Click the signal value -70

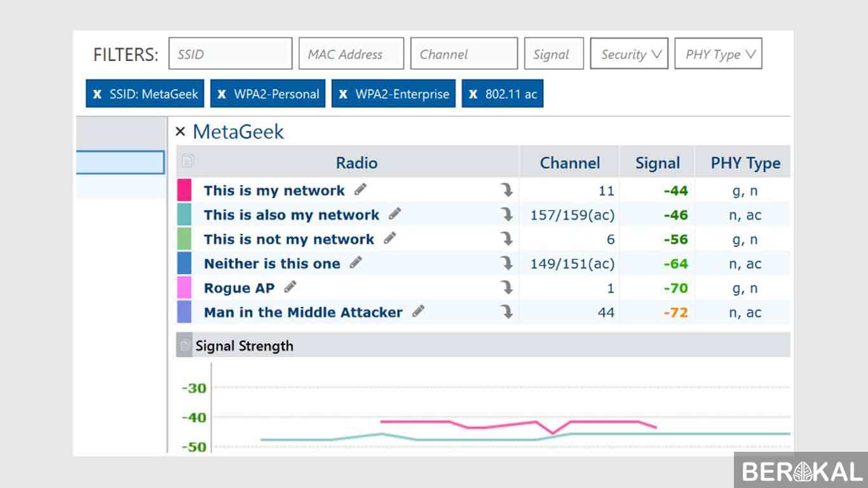(x=675, y=288)
